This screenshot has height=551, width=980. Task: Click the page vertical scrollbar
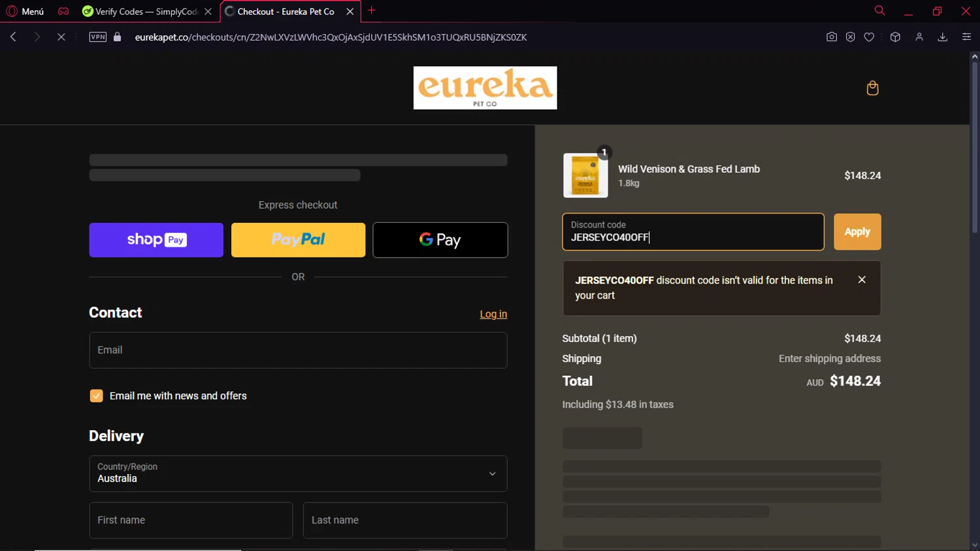tap(974, 147)
